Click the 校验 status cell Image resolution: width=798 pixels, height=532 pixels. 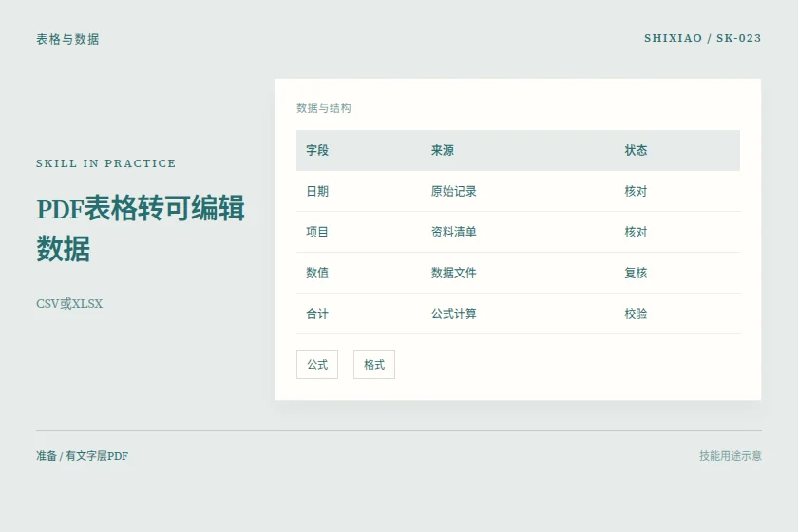(x=636, y=313)
